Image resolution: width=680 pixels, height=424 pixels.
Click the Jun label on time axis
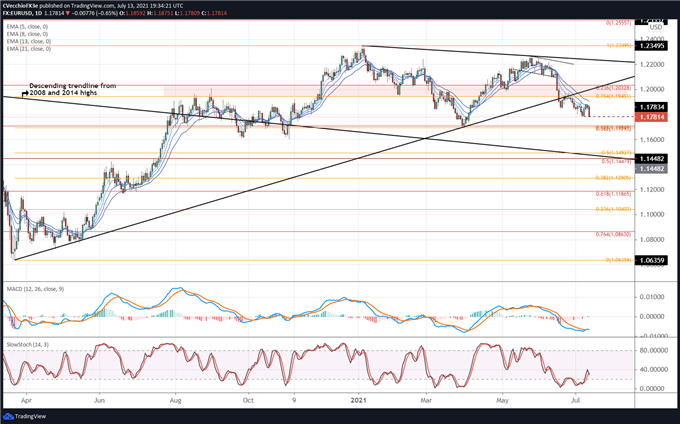click(99, 400)
